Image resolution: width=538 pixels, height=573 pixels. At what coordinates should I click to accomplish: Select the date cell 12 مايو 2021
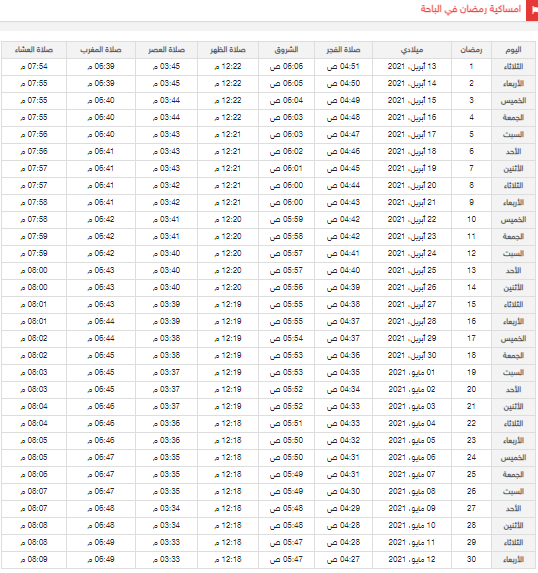pyautogui.click(x=412, y=559)
